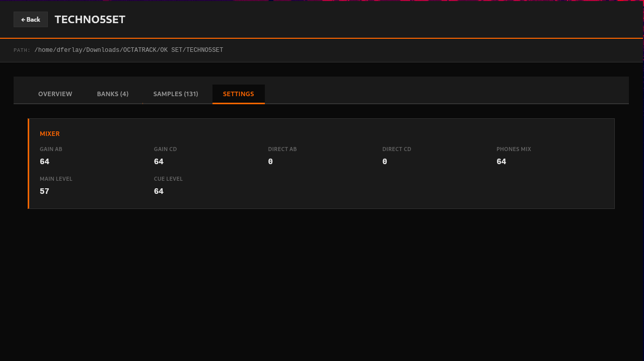Click the project path text
Image resolution: width=644 pixels, height=361 pixels.
coord(128,50)
